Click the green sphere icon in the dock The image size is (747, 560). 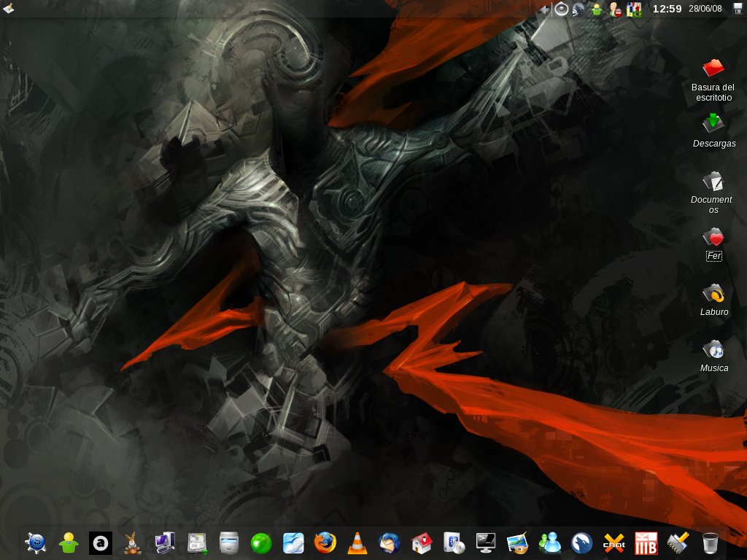[261, 543]
